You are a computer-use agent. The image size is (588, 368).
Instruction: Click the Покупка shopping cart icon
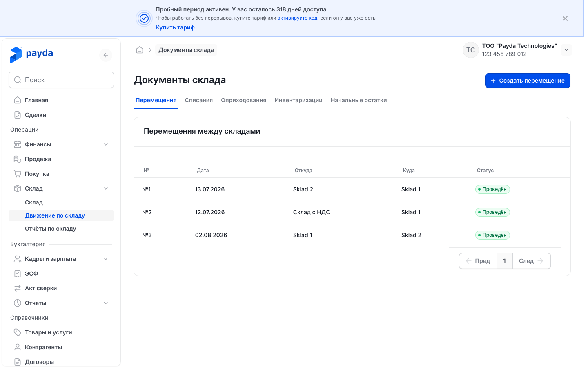point(18,174)
